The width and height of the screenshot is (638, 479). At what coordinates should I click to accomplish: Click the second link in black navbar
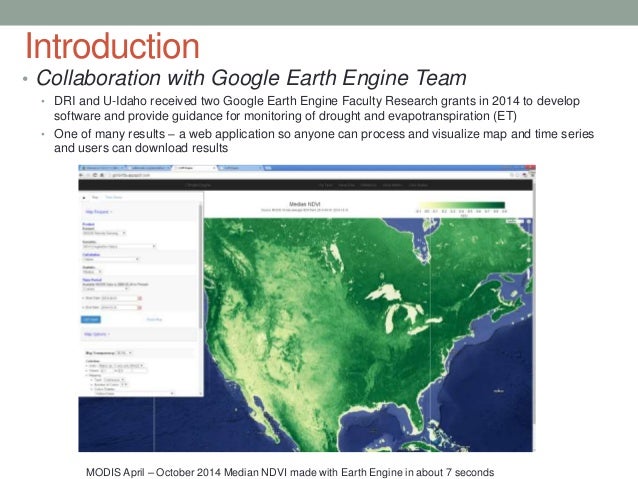[346, 185]
